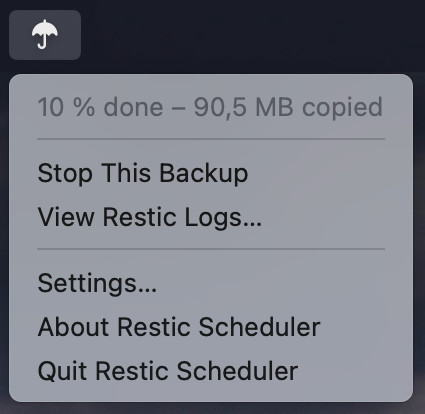The width and height of the screenshot is (425, 414).
Task: Close menu via Restic Scheduler umbrella icon
Action: click(45, 35)
